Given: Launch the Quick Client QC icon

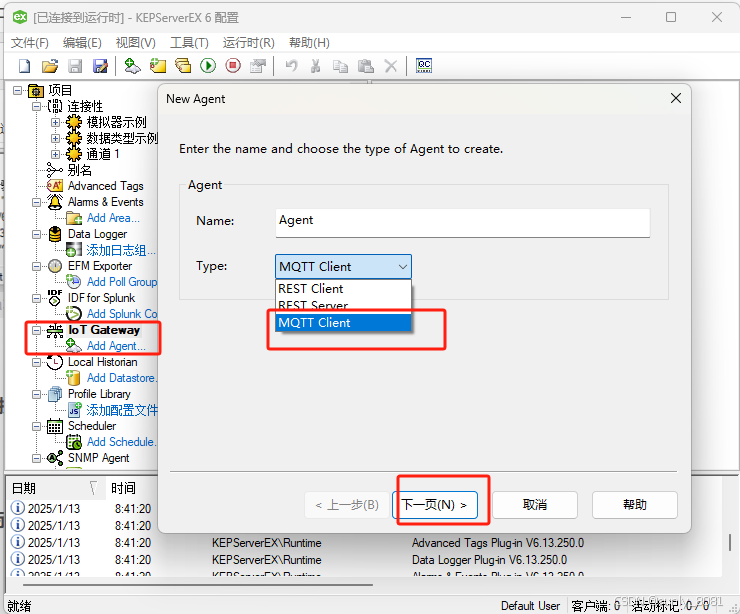Looking at the screenshot, I should (x=424, y=66).
